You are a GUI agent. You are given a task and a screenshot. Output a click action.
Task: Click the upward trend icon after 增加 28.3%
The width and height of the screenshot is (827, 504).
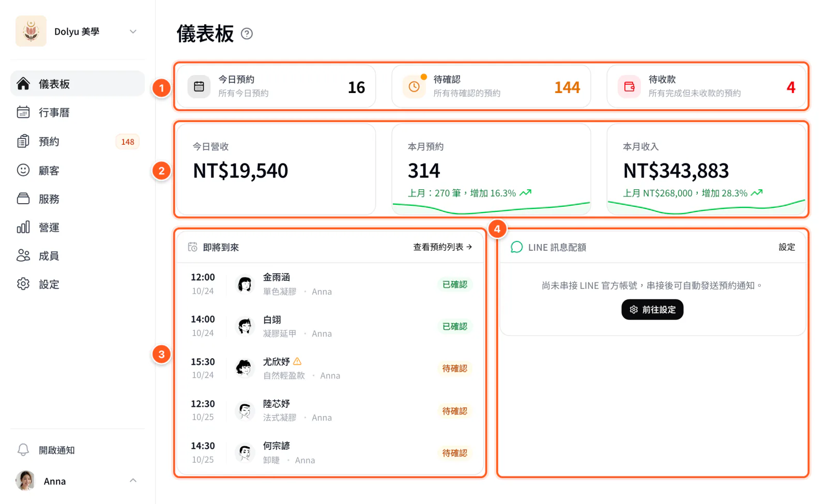click(757, 193)
